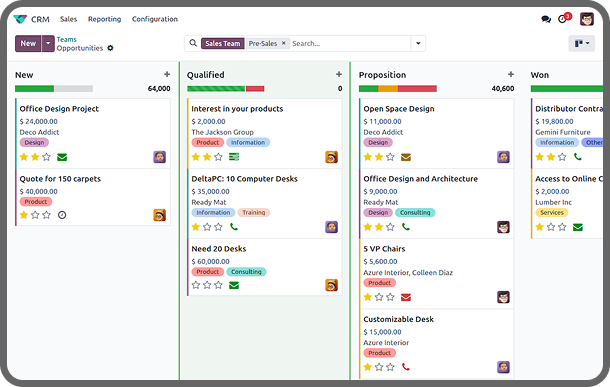610x387 pixels.
Task: Open the Sales menu
Action: point(68,19)
